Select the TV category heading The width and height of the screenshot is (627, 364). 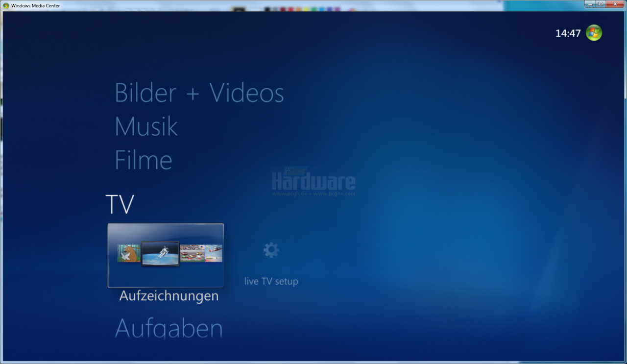(x=120, y=204)
